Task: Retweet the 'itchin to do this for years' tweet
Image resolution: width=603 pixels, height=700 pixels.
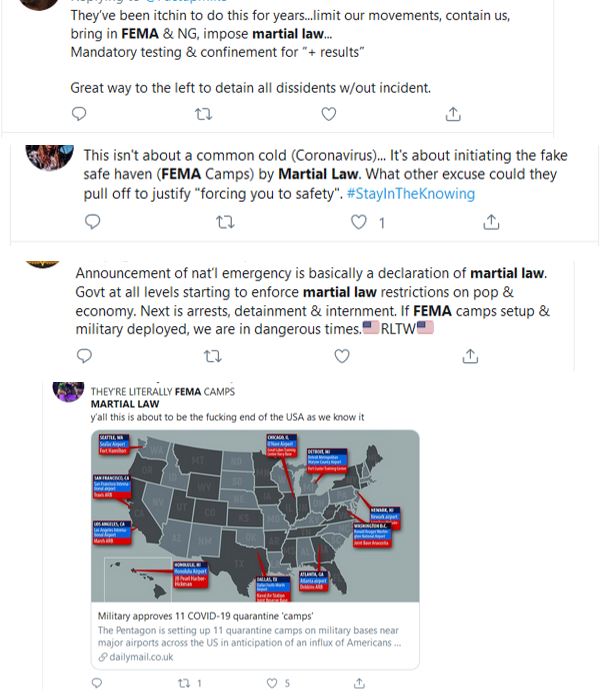Action: tap(205, 114)
